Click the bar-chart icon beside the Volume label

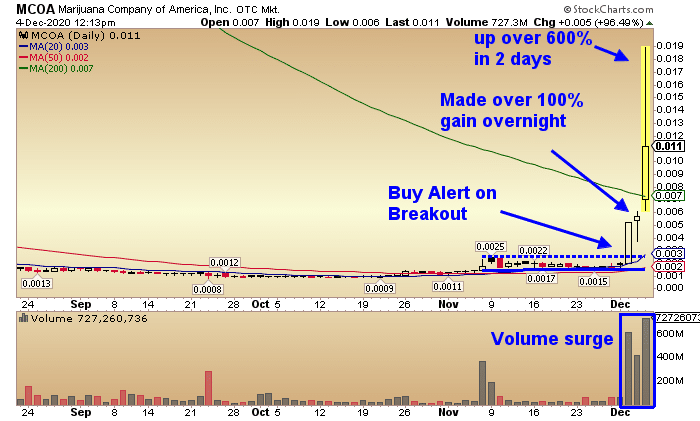click(24, 318)
